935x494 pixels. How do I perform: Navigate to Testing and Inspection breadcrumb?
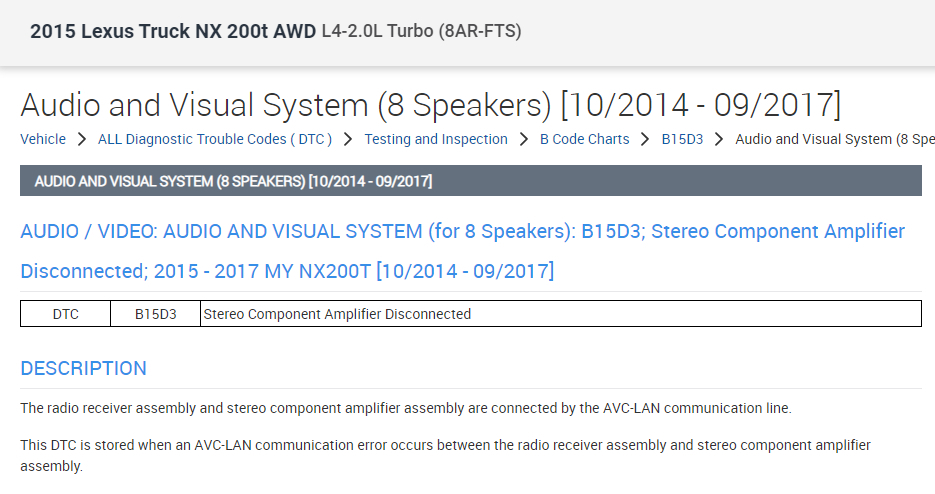[436, 139]
